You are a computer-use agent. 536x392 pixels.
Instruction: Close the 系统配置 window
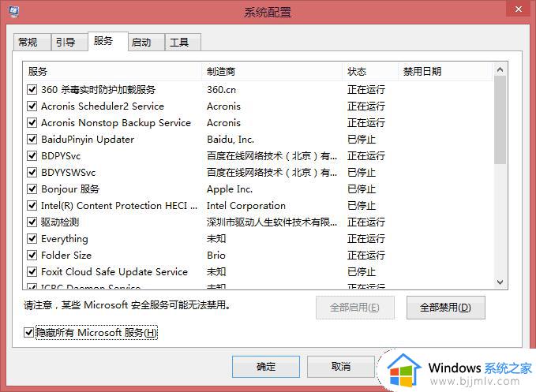coord(518,9)
